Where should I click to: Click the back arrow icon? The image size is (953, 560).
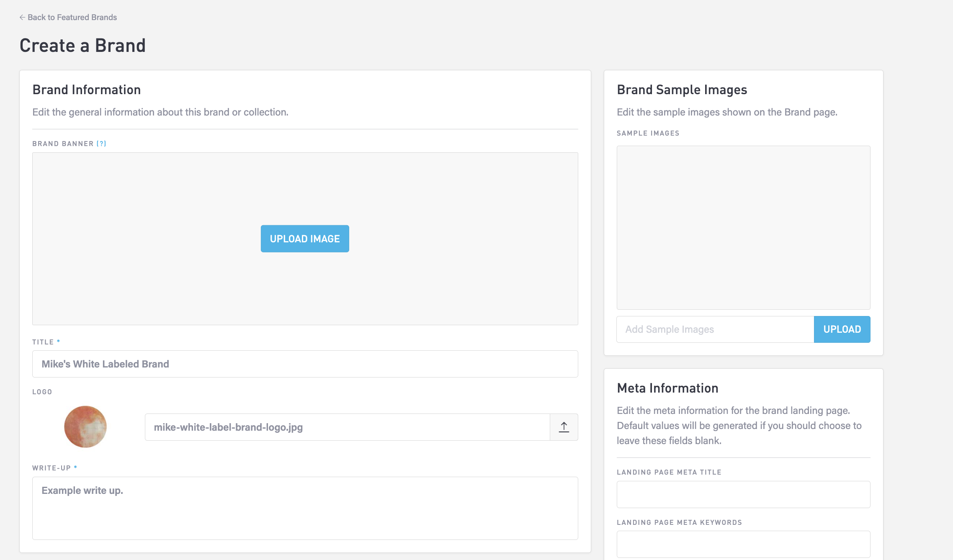[x=22, y=17]
